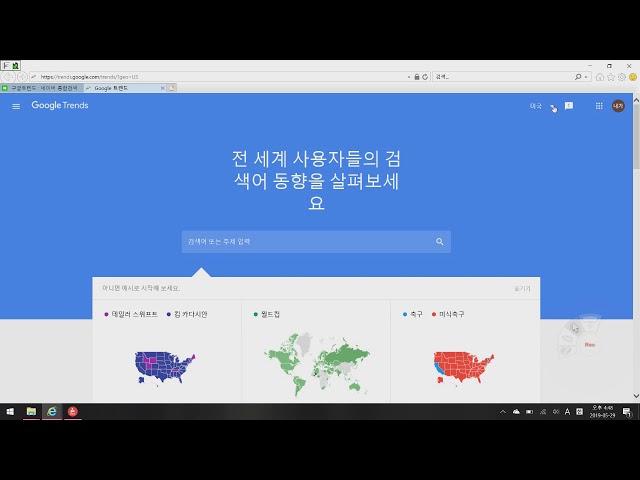Open the OneDrive cloud tray icon
Image resolution: width=640 pixels, height=480 pixels.
pyautogui.click(x=516, y=412)
